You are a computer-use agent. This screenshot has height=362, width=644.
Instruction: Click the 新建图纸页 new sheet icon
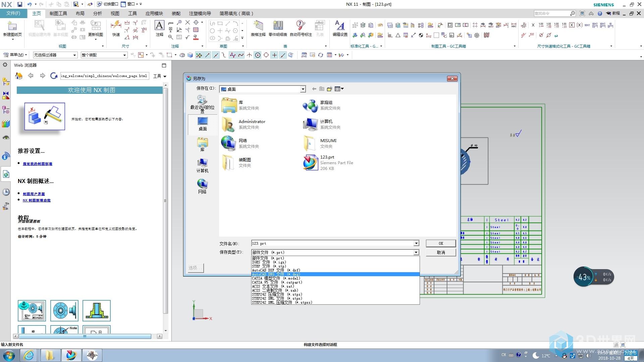[12, 27]
